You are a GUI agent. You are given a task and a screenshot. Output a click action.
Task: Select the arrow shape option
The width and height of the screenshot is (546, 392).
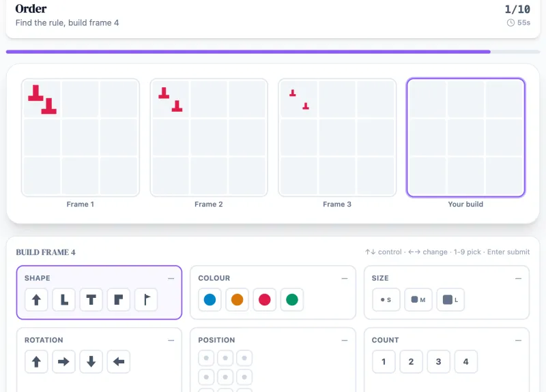(36, 299)
